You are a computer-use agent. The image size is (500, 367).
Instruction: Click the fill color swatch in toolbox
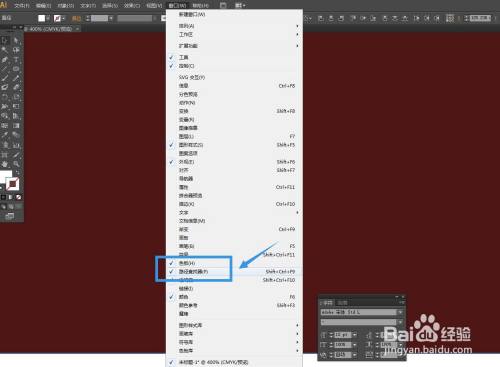[5, 176]
